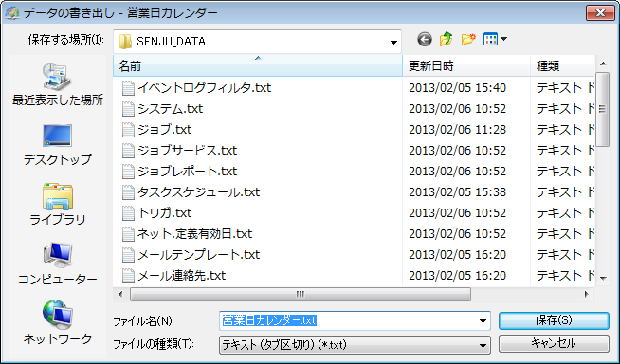Open 最近表示した場所 in sidebar
Screen dimensions: 620x364
click(x=57, y=84)
